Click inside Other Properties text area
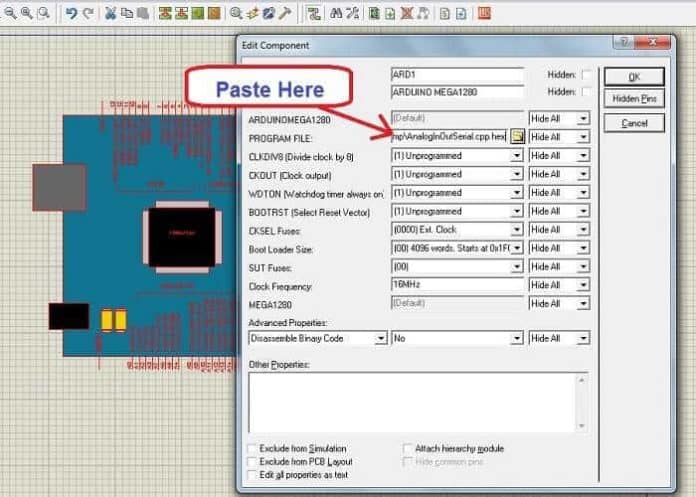Image resolution: width=696 pixels, height=497 pixels. pos(412,402)
